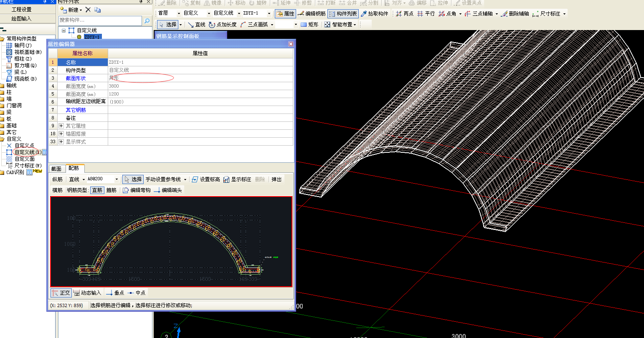This screenshot has width=644, height=338.
Task: Select 箍筋 stirrup type toggle
Action: point(112,190)
